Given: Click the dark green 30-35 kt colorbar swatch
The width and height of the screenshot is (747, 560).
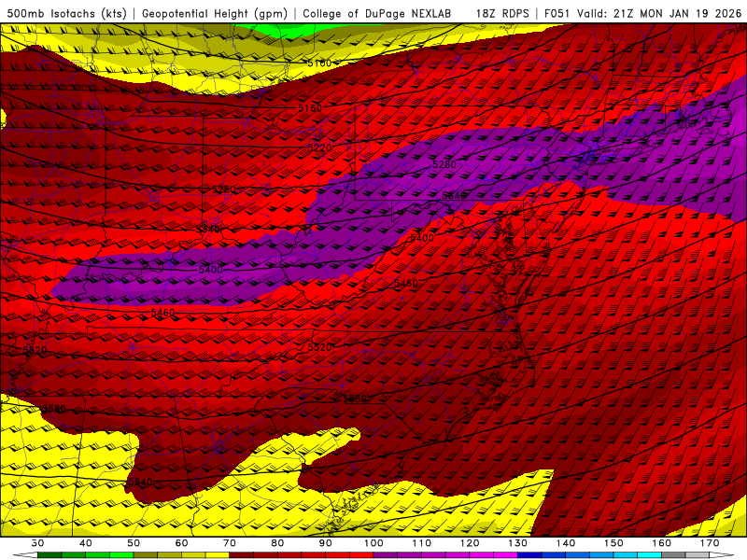Looking at the screenshot, I should tap(49, 555).
